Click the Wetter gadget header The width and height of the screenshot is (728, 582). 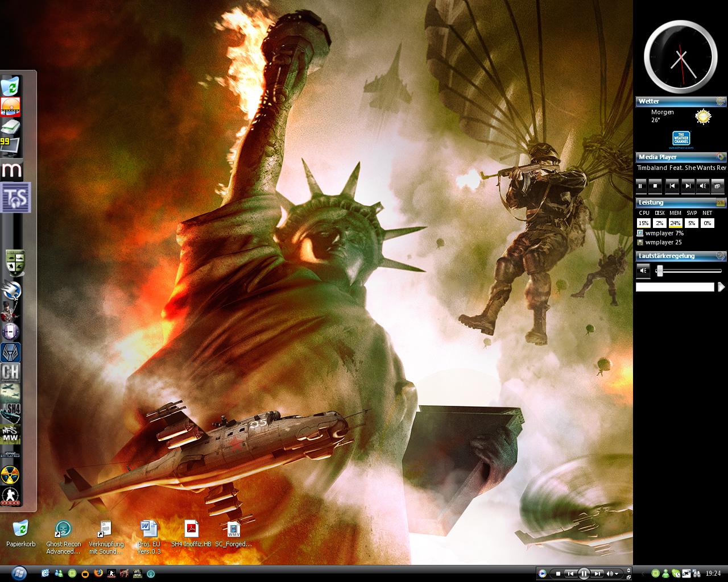click(681, 101)
